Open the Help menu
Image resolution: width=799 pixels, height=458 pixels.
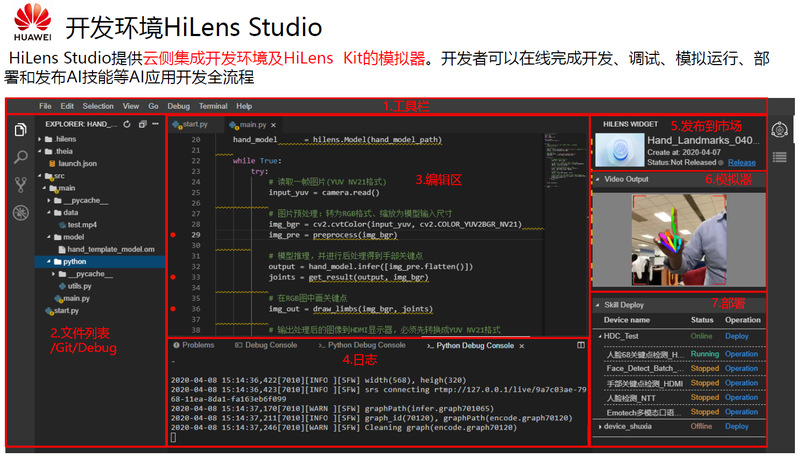pos(244,106)
